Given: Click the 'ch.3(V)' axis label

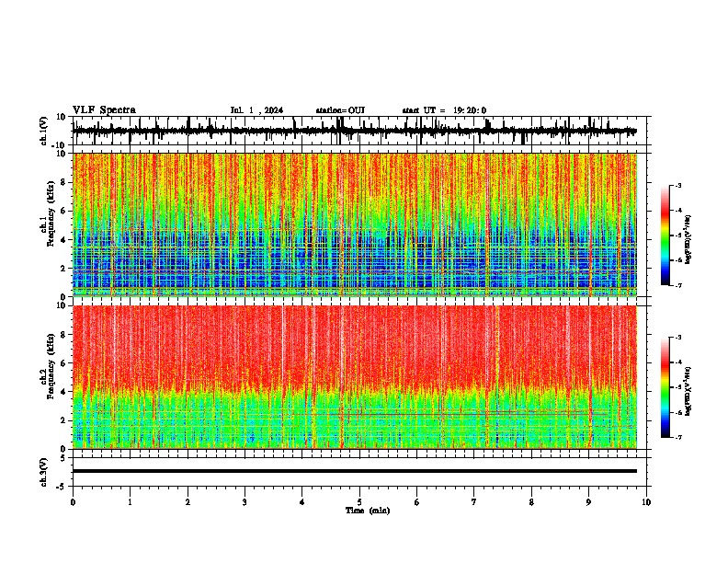Looking at the screenshot, I should point(45,473).
